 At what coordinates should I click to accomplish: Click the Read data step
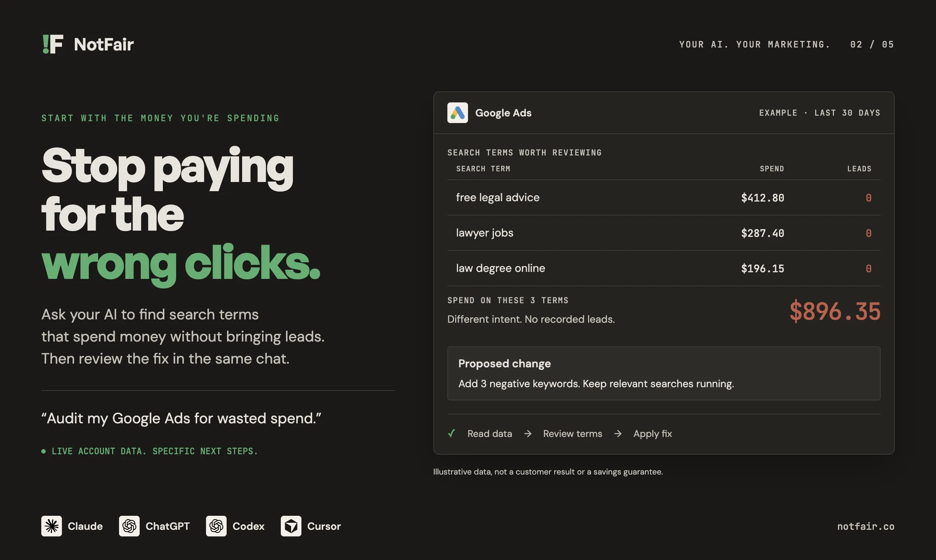click(489, 434)
